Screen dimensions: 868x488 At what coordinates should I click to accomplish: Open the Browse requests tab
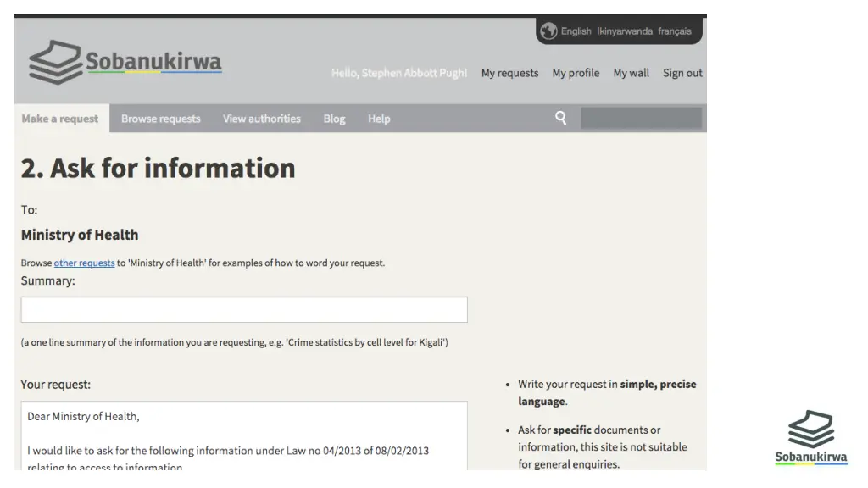[x=160, y=119]
